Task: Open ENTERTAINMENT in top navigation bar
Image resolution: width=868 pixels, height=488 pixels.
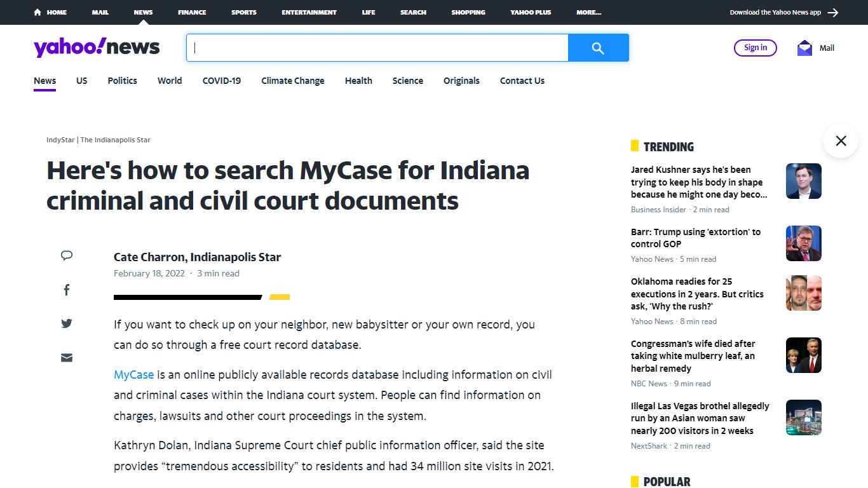Action: tap(309, 12)
